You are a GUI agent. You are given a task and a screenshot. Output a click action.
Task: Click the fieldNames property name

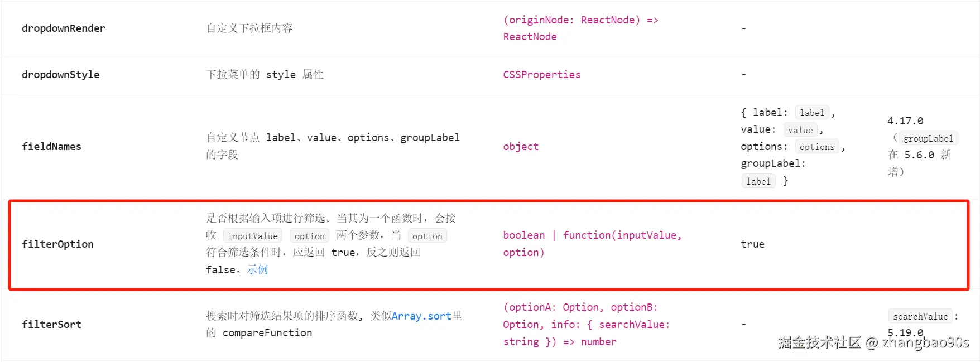click(x=51, y=147)
